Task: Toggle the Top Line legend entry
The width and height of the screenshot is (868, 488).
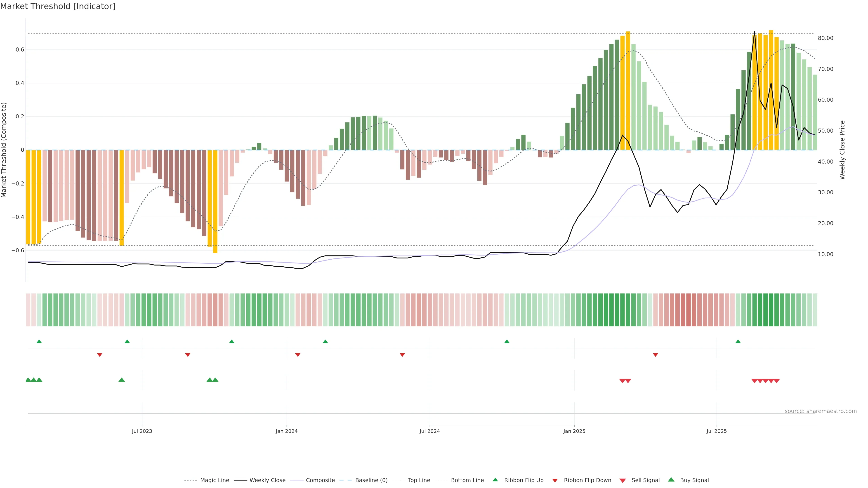Action: 419,480
